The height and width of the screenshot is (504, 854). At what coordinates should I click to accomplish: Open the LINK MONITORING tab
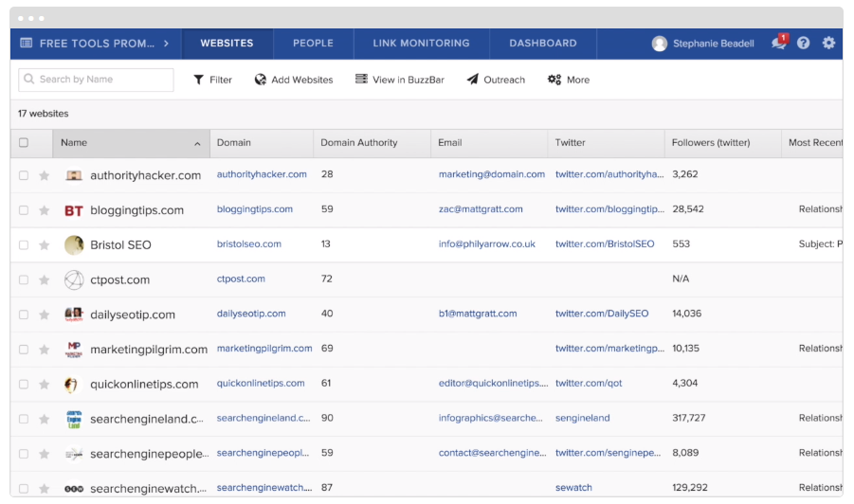click(x=421, y=44)
